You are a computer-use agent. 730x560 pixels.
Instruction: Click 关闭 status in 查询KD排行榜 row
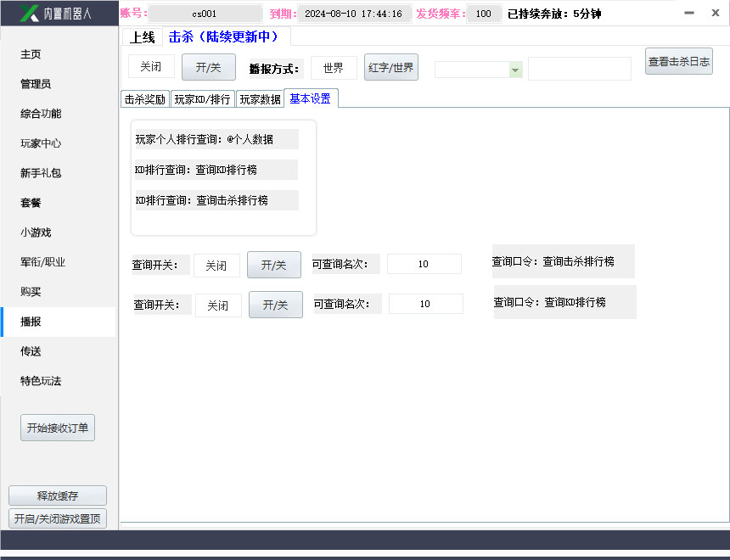[218, 305]
